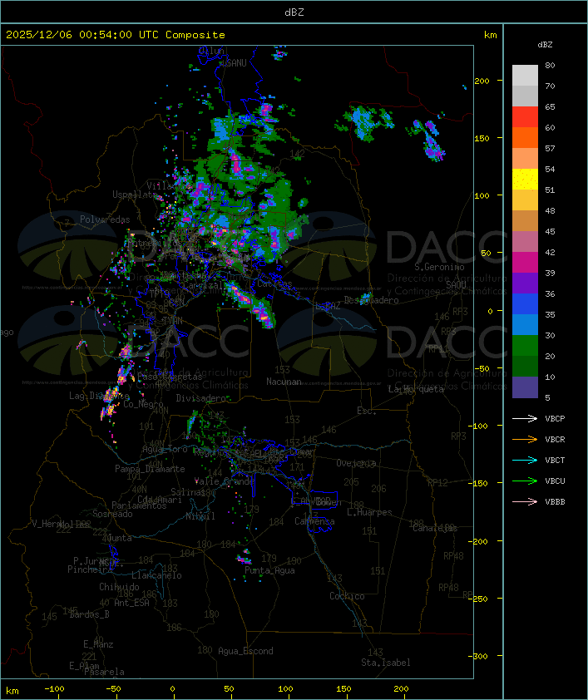Click the VBCT legend label
This screenshot has width=588, height=700.
point(555,461)
